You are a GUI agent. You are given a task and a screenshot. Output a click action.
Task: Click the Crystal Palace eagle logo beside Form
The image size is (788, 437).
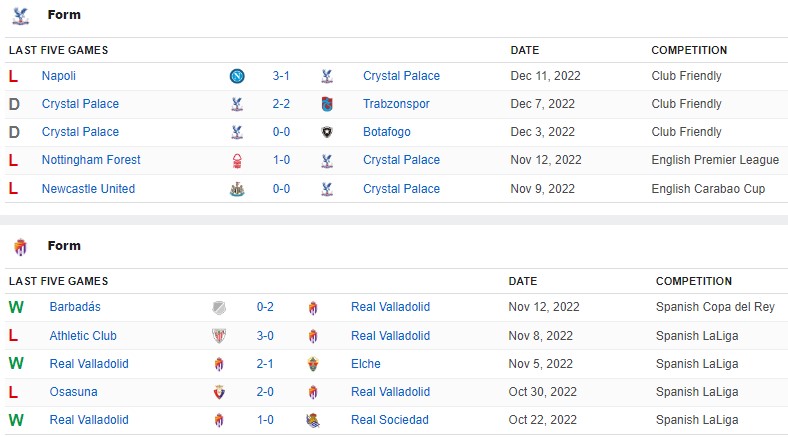click(21, 16)
